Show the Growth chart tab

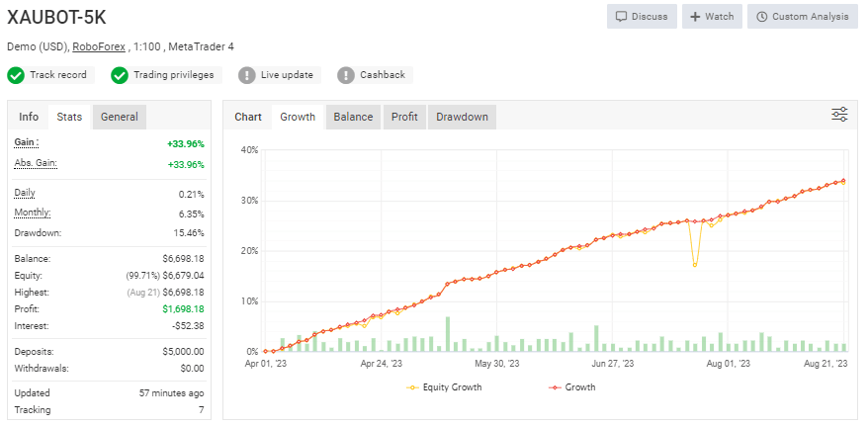298,117
